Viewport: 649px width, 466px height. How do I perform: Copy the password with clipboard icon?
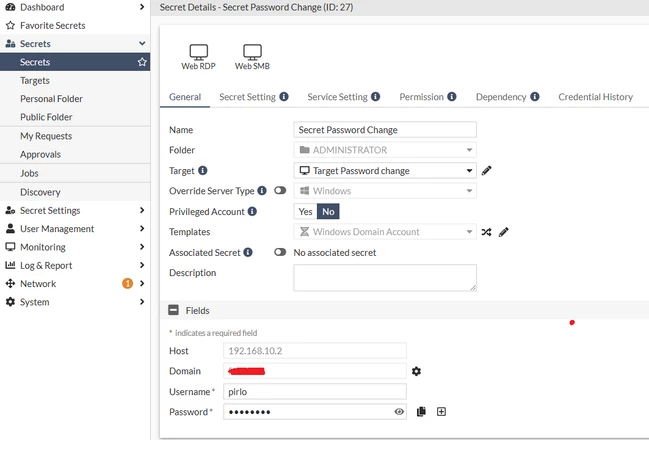click(x=421, y=411)
